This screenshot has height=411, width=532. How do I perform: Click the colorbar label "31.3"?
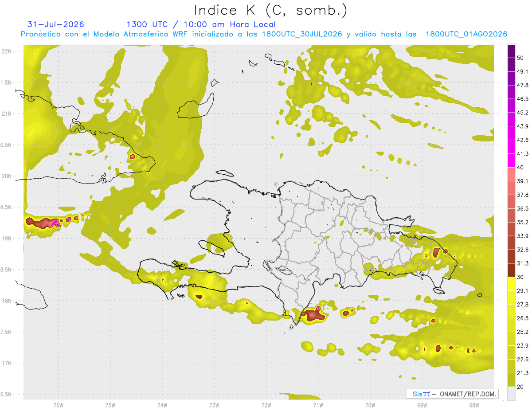[x=523, y=263]
